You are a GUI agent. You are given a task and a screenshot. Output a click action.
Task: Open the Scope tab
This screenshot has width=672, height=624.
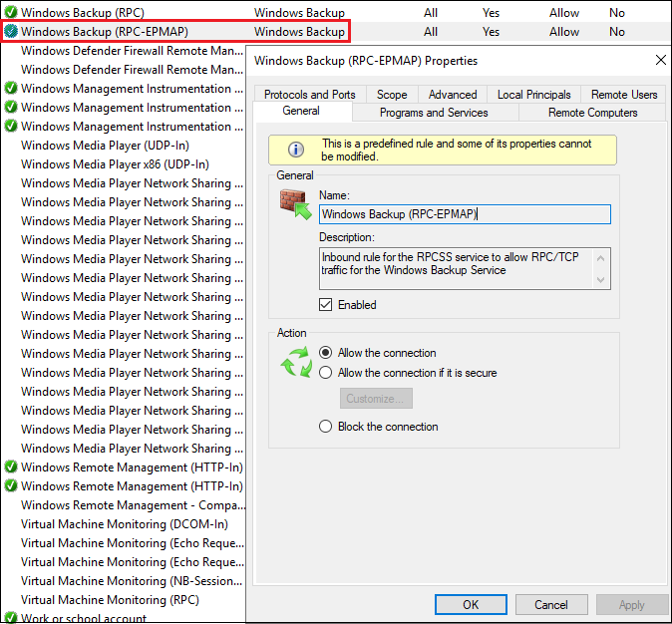(392, 95)
